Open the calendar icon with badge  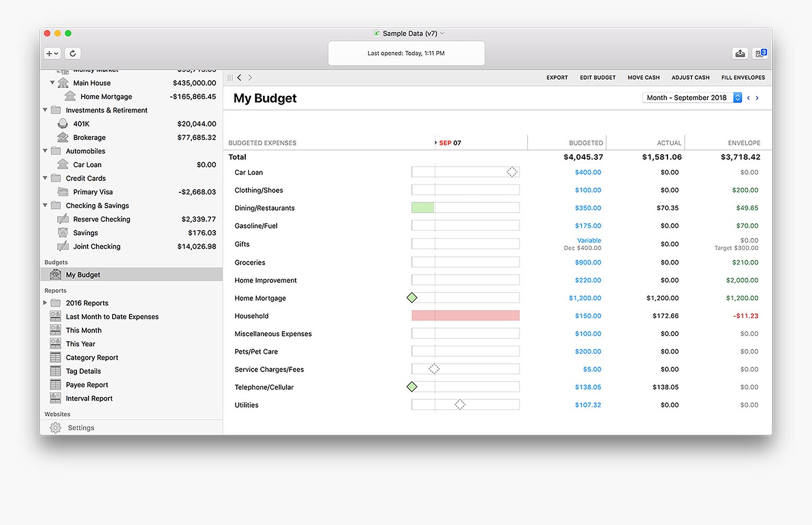tap(760, 53)
